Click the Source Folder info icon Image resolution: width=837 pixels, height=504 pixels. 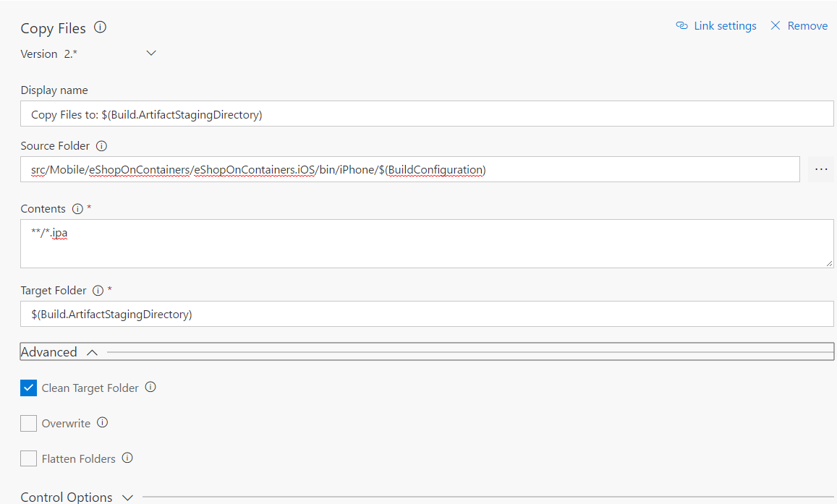click(x=101, y=146)
